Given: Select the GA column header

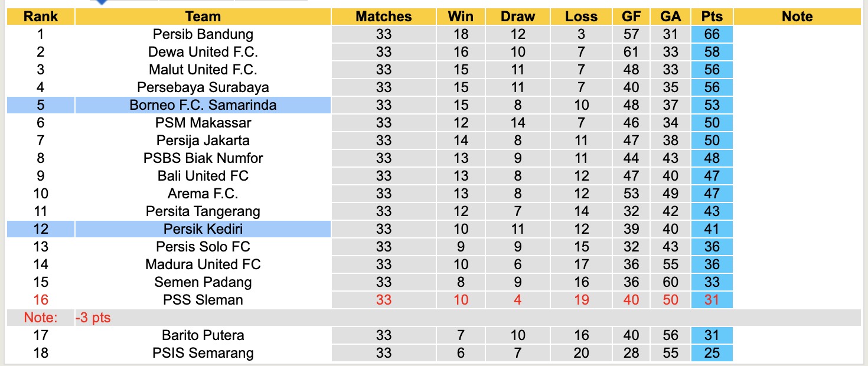Looking at the screenshot, I should click(x=670, y=17).
